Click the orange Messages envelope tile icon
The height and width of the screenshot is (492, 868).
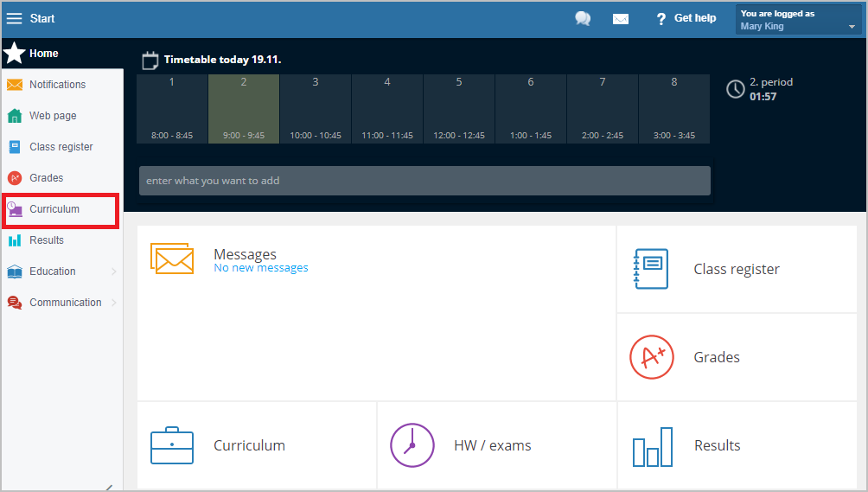pyautogui.click(x=172, y=259)
